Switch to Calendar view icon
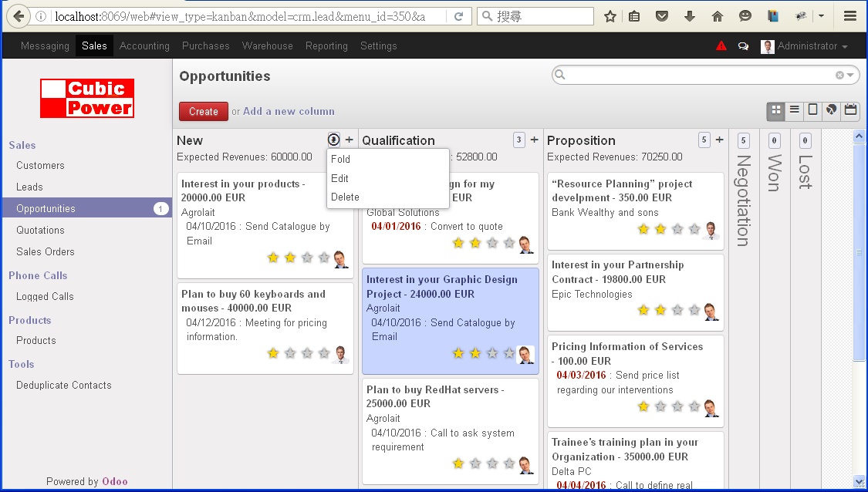The image size is (868, 492). tap(850, 110)
